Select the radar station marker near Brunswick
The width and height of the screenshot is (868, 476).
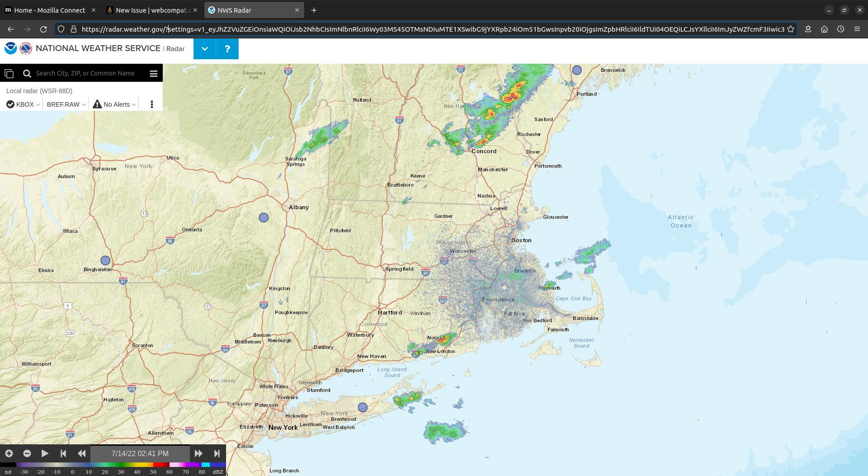point(576,70)
